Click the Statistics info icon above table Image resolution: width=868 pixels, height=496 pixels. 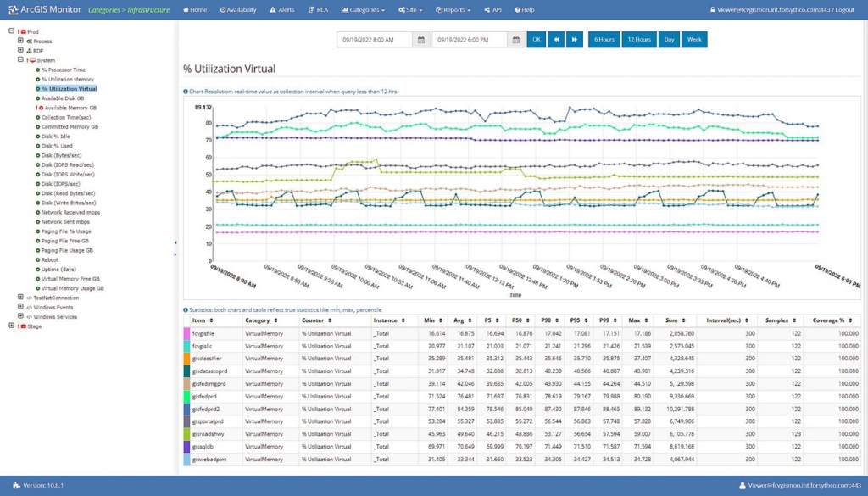[x=186, y=309]
